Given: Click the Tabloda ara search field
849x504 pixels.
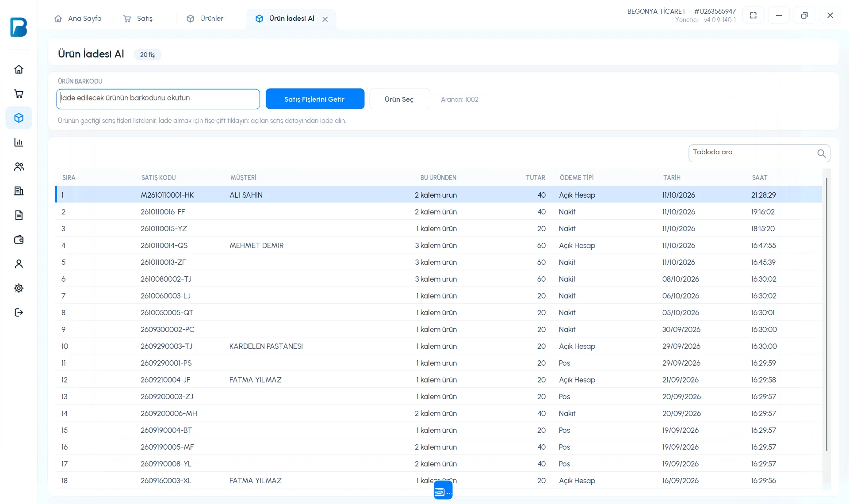Looking at the screenshot, I should (759, 153).
